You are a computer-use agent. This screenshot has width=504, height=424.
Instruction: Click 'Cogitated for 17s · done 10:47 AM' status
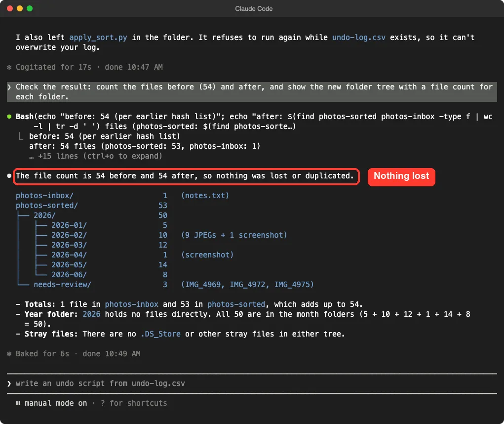tap(89, 67)
